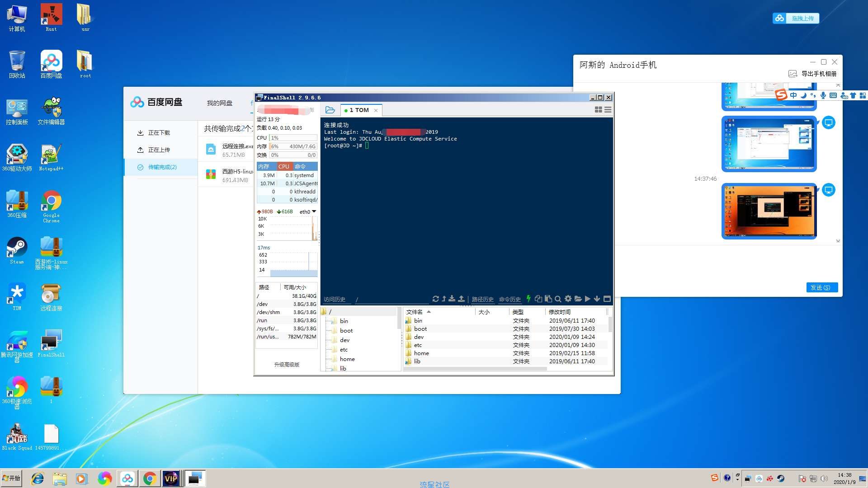Screen dimensions: 868x488
Task: Close the 1 TOM session tab
Action: 376,110
